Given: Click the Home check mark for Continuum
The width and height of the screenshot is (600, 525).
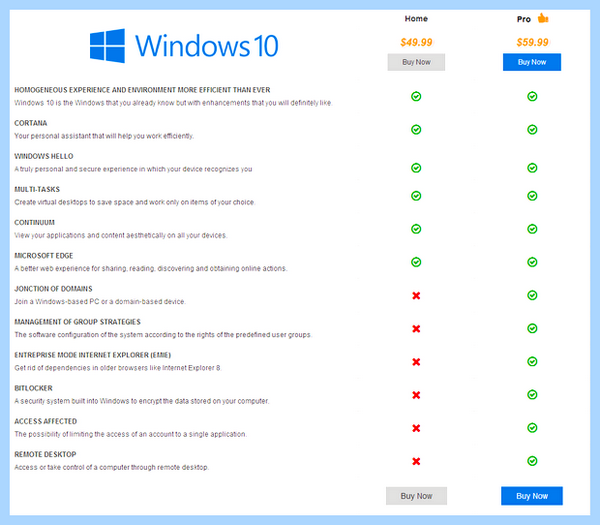Looking at the screenshot, I should click(416, 229).
